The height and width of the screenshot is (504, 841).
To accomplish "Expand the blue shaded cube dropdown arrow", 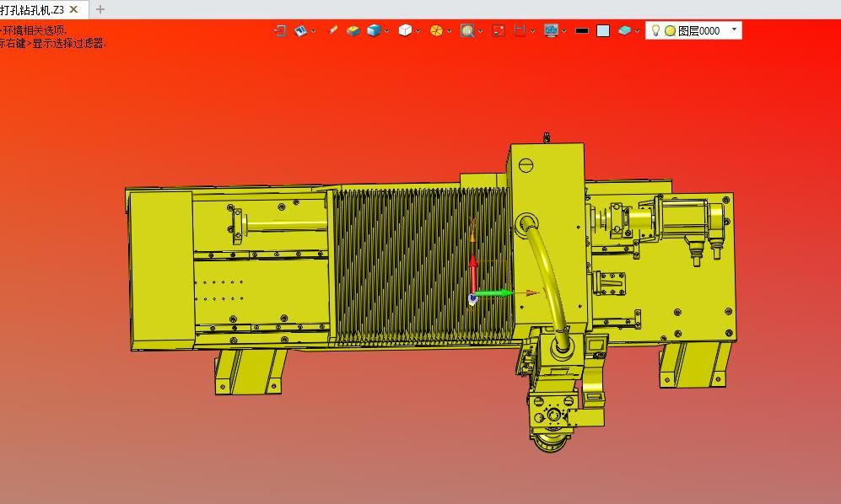I will point(387,31).
